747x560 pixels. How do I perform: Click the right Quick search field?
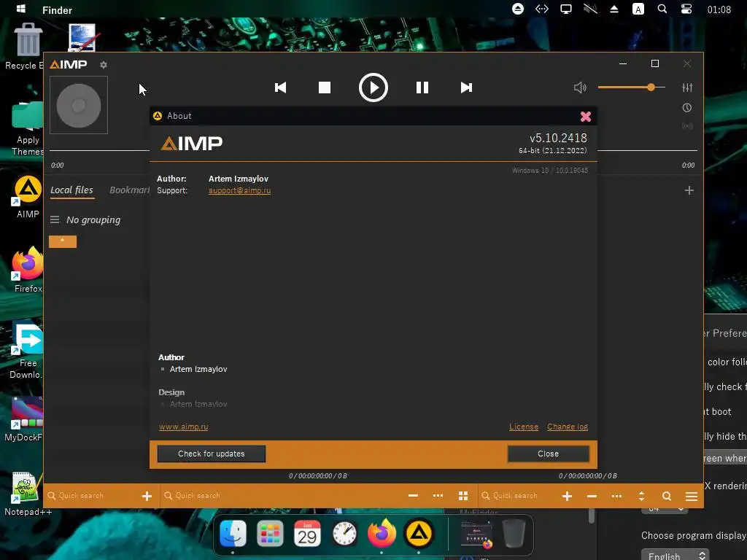518,496
